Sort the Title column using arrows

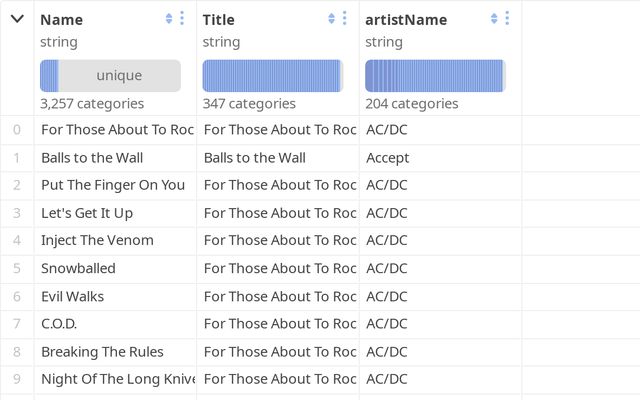point(331,18)
